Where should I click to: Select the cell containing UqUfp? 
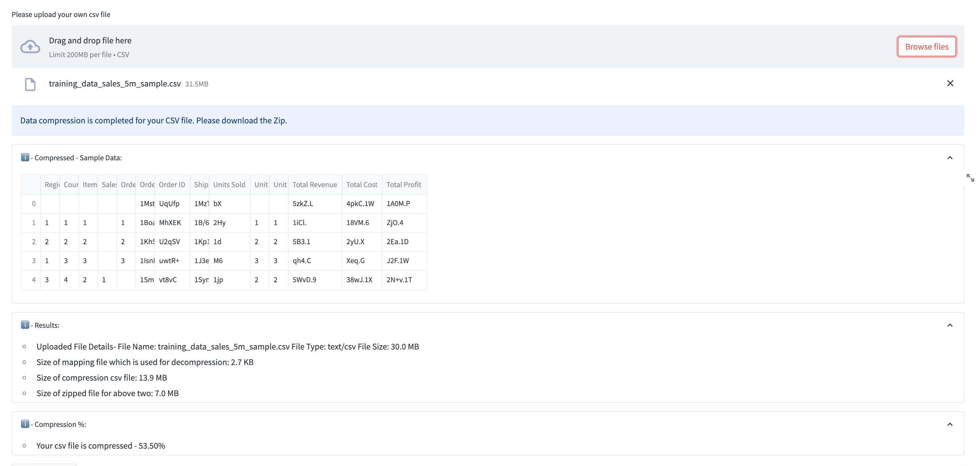(170, 204)
